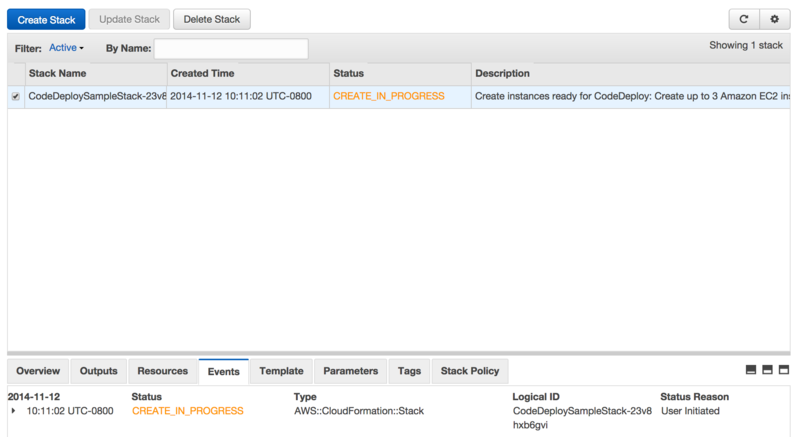The image size is (800, 437).
Task: Click the Update Stack button
Action: [x=129, y=19]
